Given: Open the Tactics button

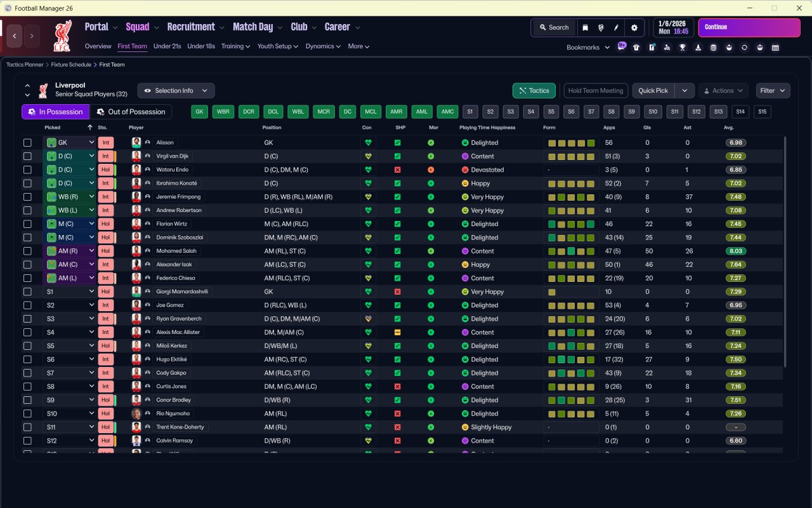Looking at the screenshot, I should [534, 91].
